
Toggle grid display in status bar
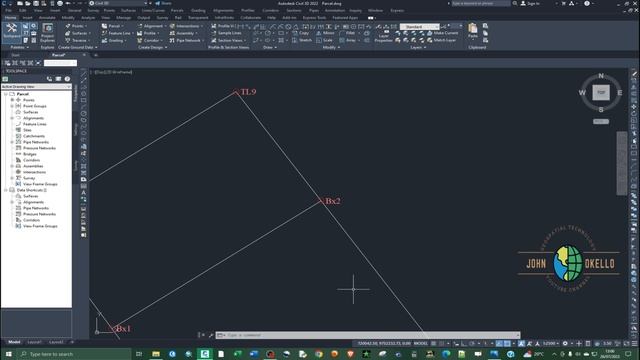point(434,344)
